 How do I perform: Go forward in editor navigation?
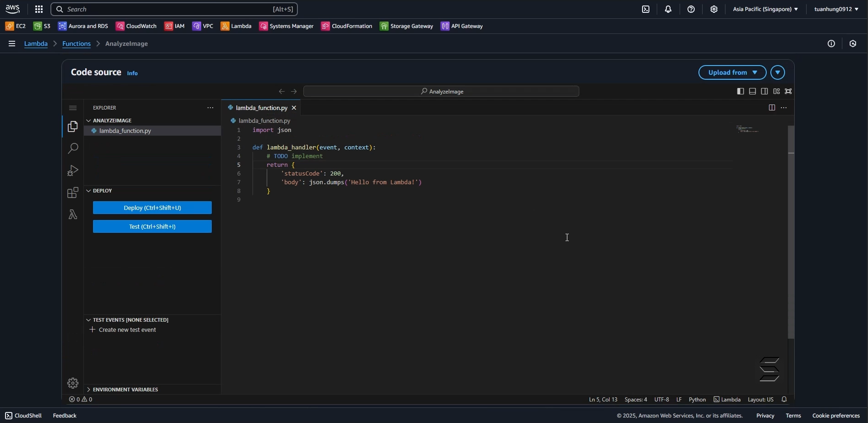pos(294,91)
